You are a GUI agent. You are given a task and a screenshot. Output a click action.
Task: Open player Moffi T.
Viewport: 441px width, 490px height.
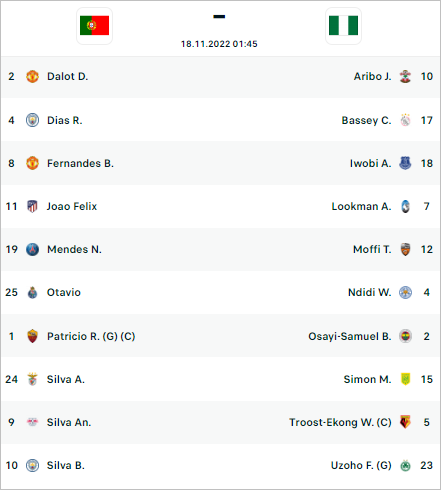pyautogui.click(x=372, y=249)
